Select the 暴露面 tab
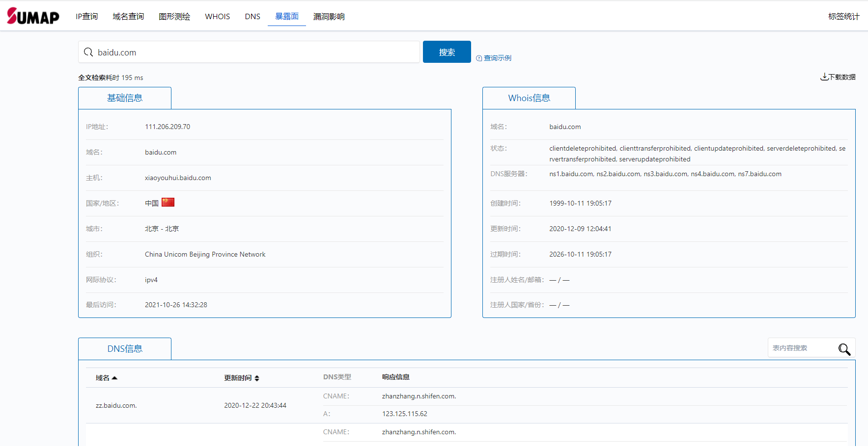Viewport: 868px width, 448px height. click(287, 16)
